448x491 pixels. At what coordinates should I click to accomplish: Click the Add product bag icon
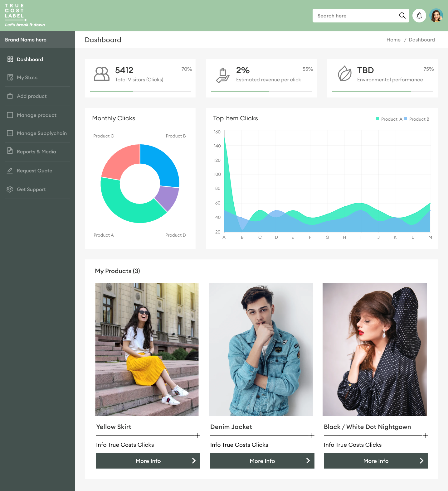(10, 96)
